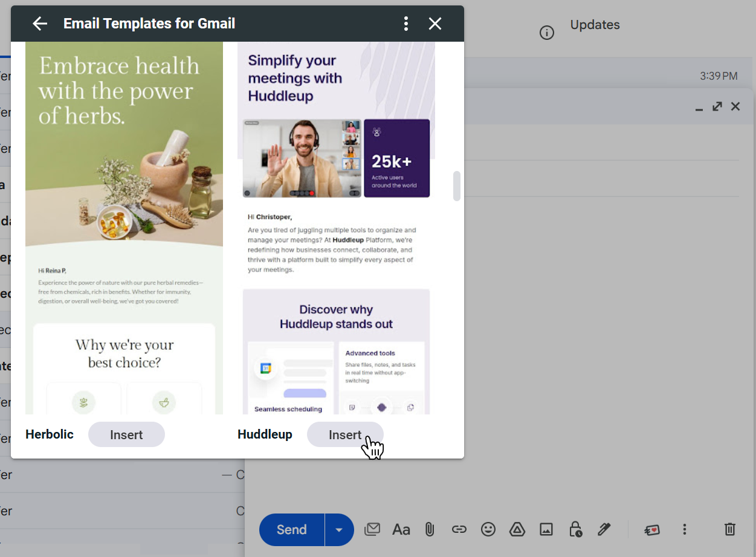The image size is (756, 557).
Task: Open the emoji picker
Action: pyautogui.click(x=488, y=529)
